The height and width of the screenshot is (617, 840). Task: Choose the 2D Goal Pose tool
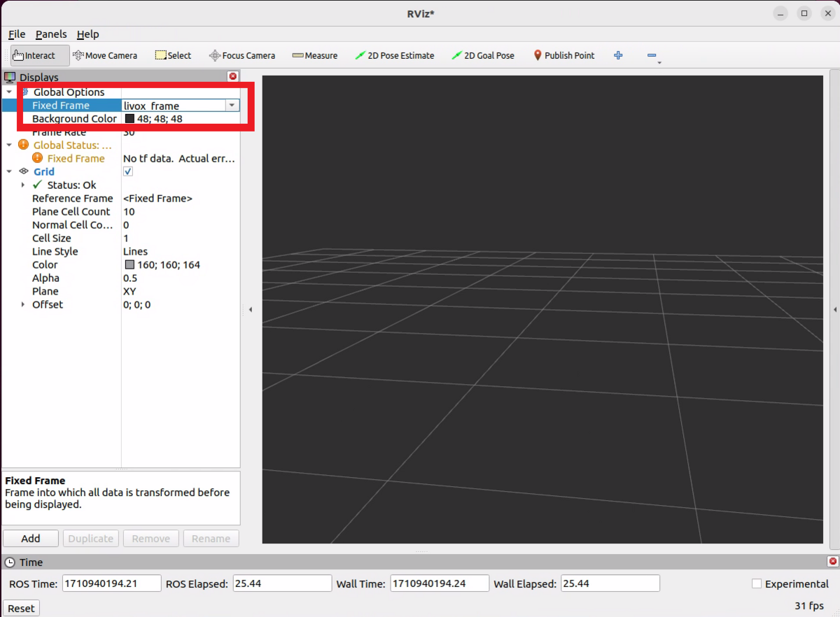(483, 55)
